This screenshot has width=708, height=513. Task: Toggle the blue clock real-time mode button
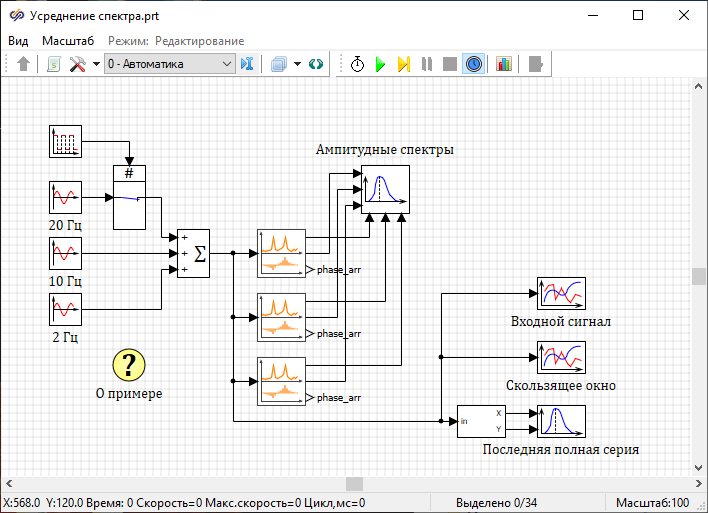[473, 64]
